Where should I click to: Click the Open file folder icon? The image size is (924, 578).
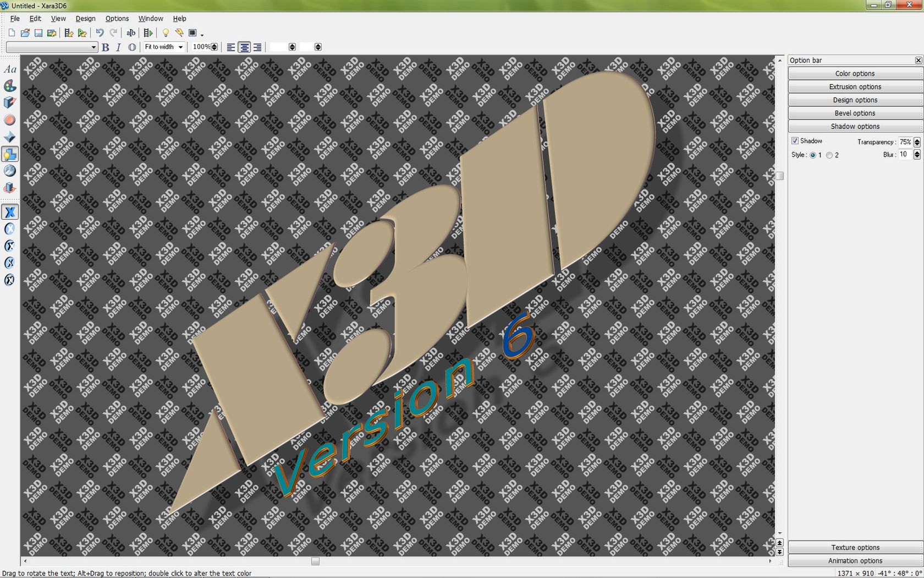tap(25, 33)
